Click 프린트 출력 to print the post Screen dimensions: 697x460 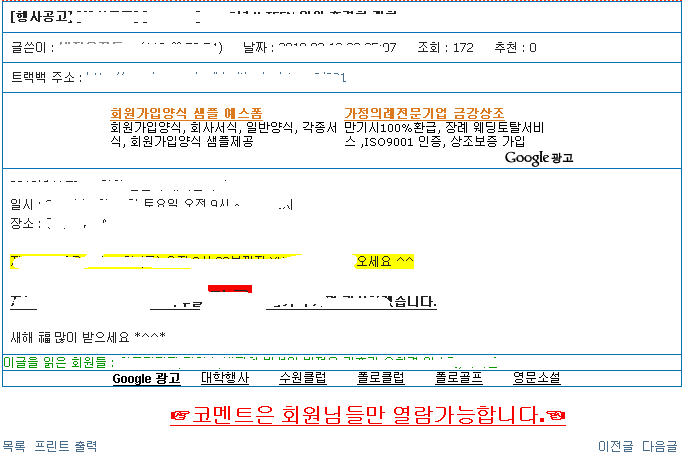click(x=66, y=446)
